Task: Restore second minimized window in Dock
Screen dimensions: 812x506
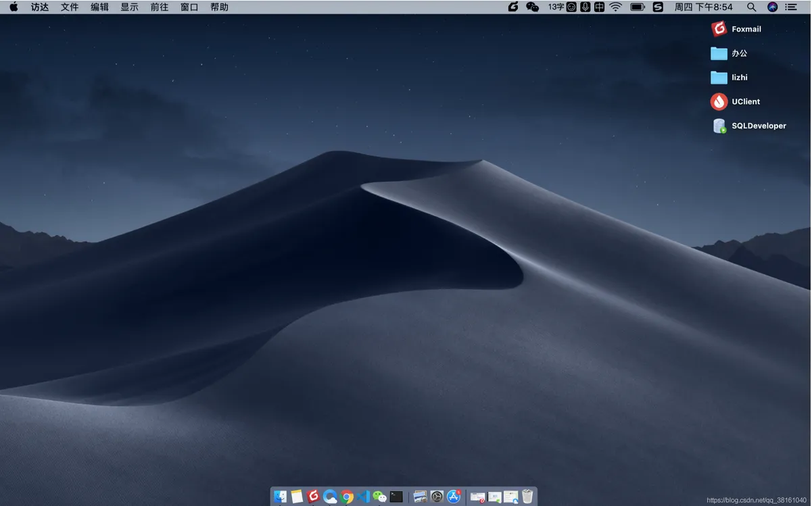Action: coord(495,497)
